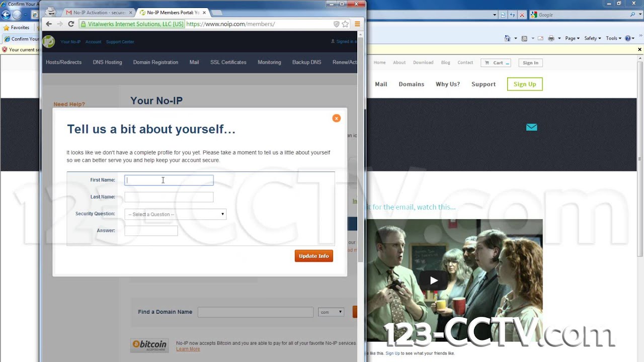Play the embedded YouTube video
Screen dimensions: 644x362
[433, 281]
